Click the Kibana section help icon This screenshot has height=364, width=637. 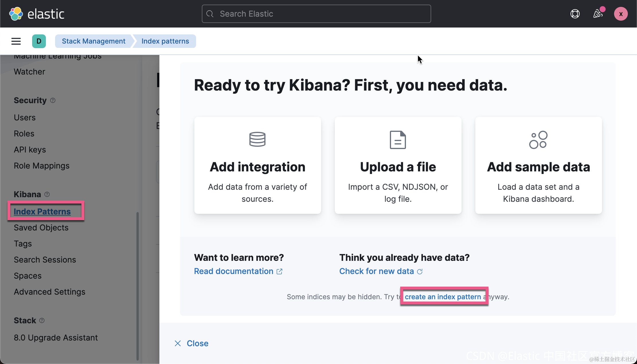tap(47, 194)
